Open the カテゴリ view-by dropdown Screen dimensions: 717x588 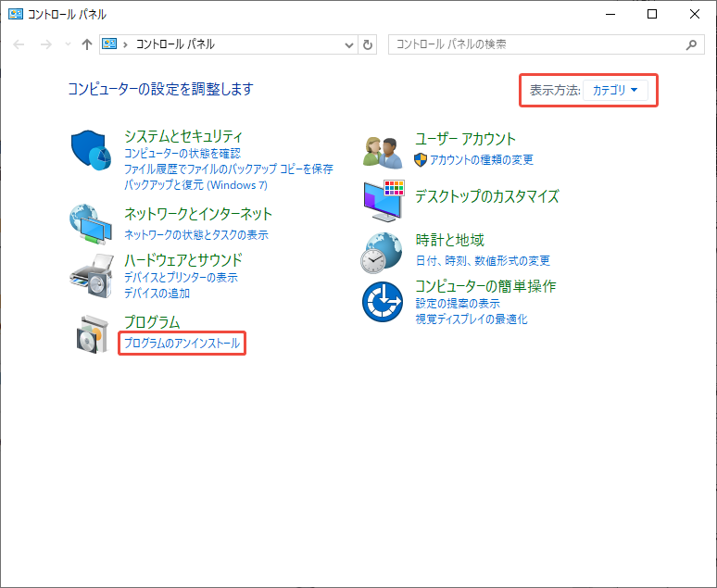click(x=615, y=90)
